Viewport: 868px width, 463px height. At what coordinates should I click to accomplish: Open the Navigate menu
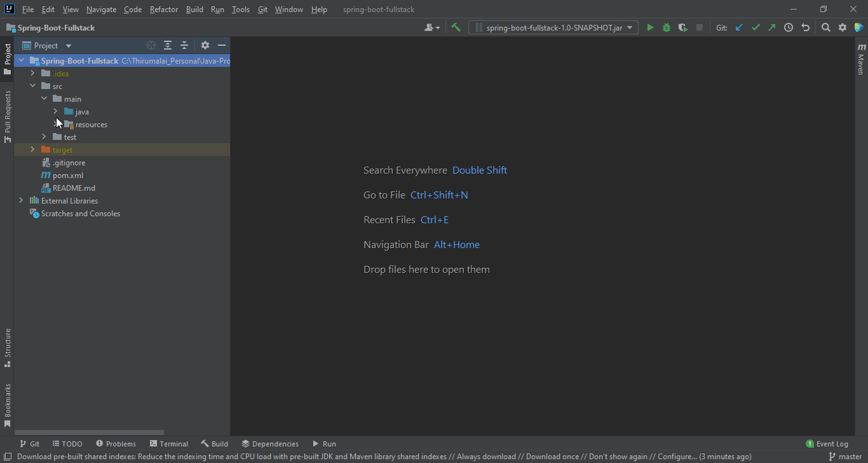pos(101,10)
